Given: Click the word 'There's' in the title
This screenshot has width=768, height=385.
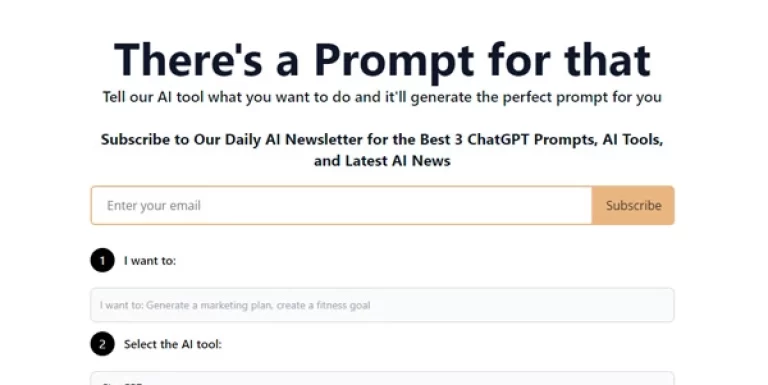Looking at the screenshot, I should 189,60.
